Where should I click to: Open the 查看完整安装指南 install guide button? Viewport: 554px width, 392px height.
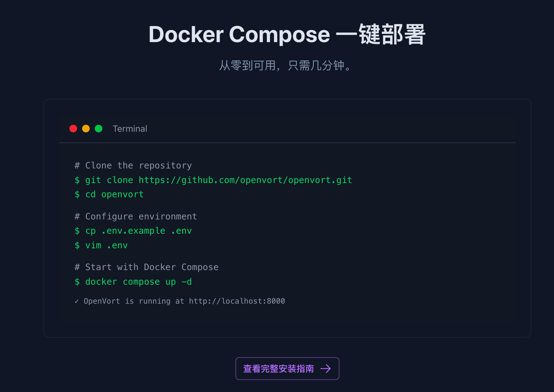tap(287, 369)
